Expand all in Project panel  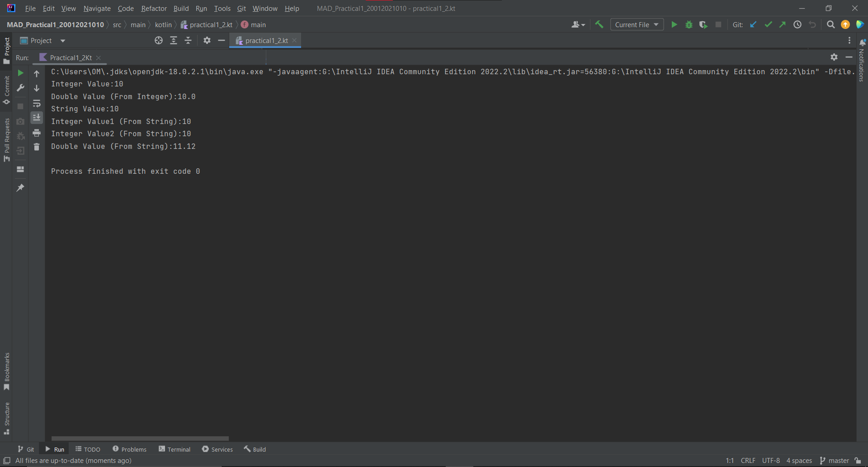click(174, 40)
